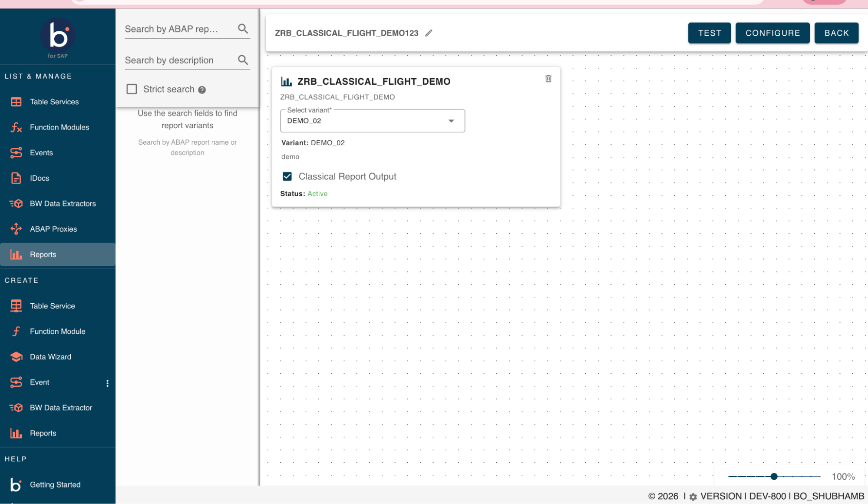Click the CONFIGURE button
Viewport: 868px width, 504px height.
coord(772,33)
